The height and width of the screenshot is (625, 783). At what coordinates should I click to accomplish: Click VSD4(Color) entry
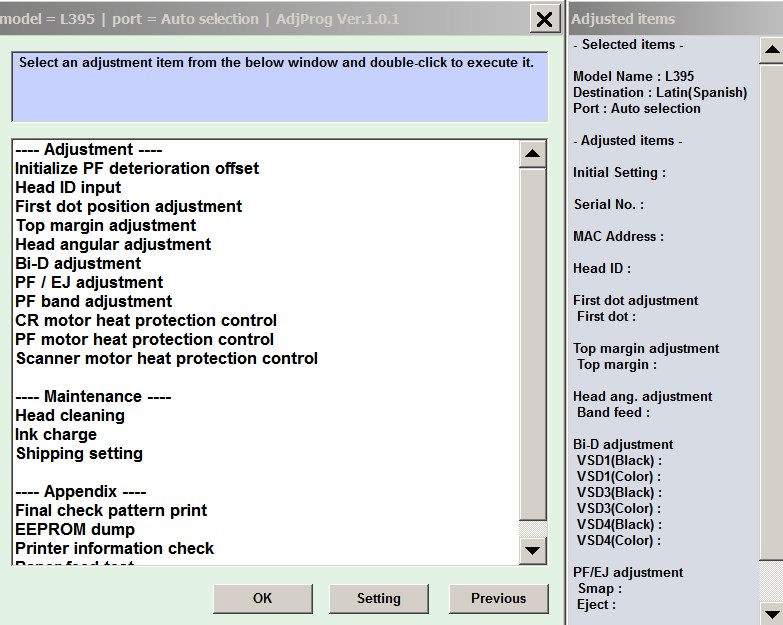[619, 540]
